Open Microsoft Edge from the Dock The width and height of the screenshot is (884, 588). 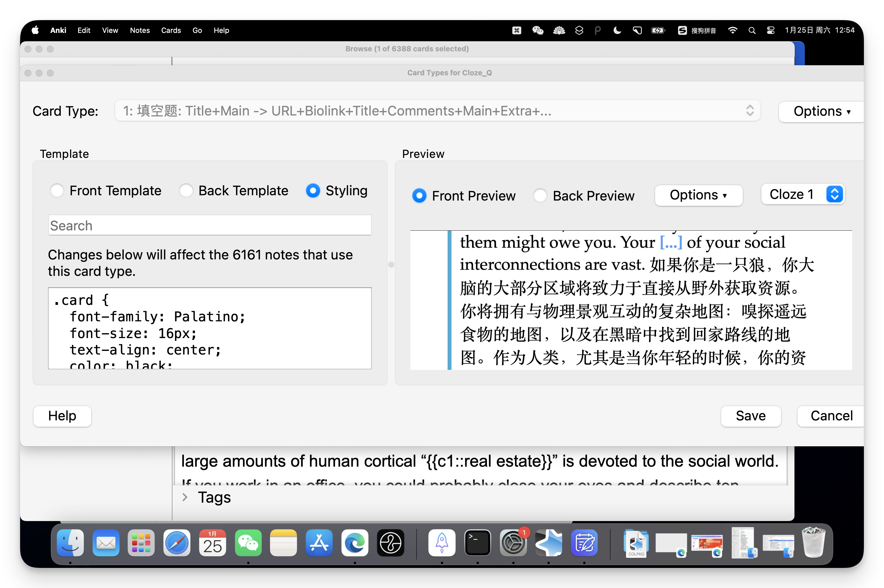[x=354, y=543]
